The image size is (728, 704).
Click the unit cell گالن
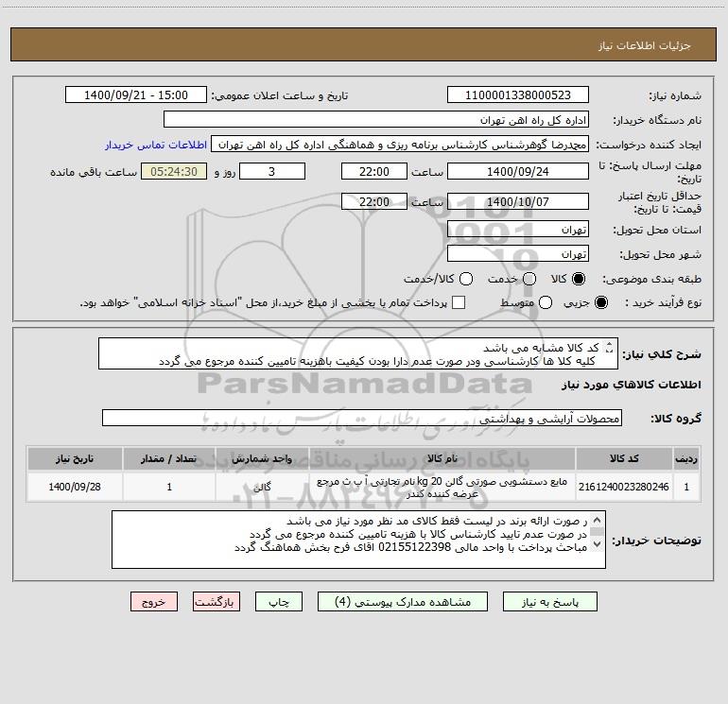(262, 487)
